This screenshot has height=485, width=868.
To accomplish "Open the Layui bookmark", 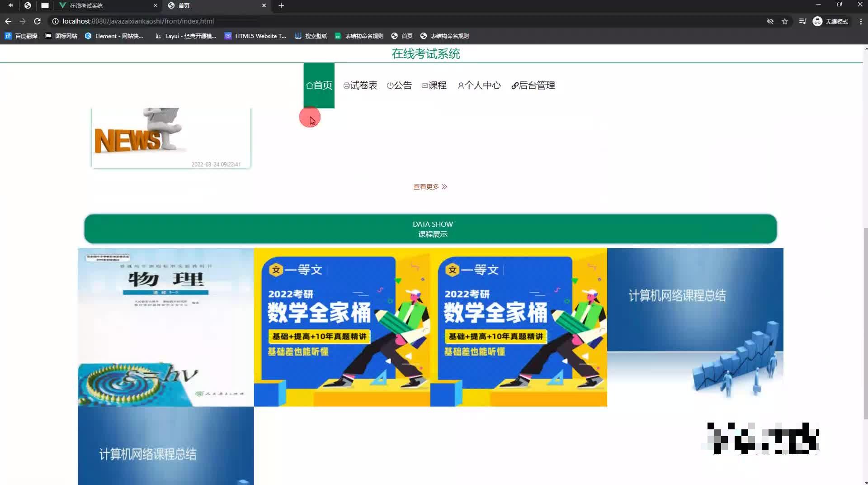I will click(x=185, y=36).
